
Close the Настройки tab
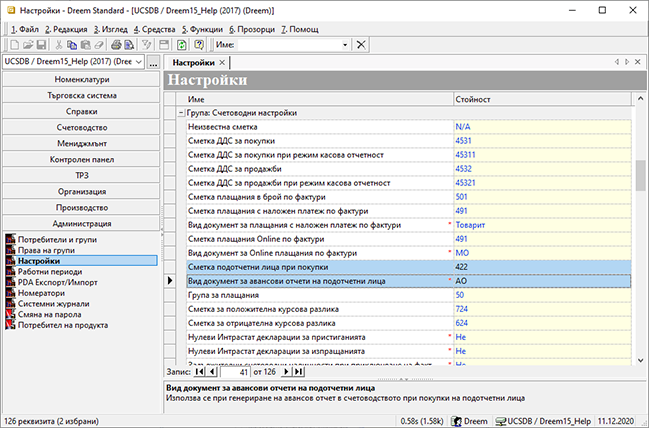coord(222,63)
